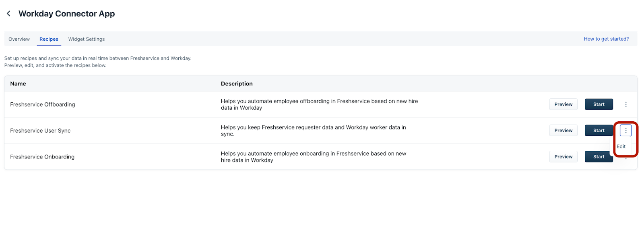Start the Freshservice Onboarding recipe

pyautogui.click(x=599, y=157)
